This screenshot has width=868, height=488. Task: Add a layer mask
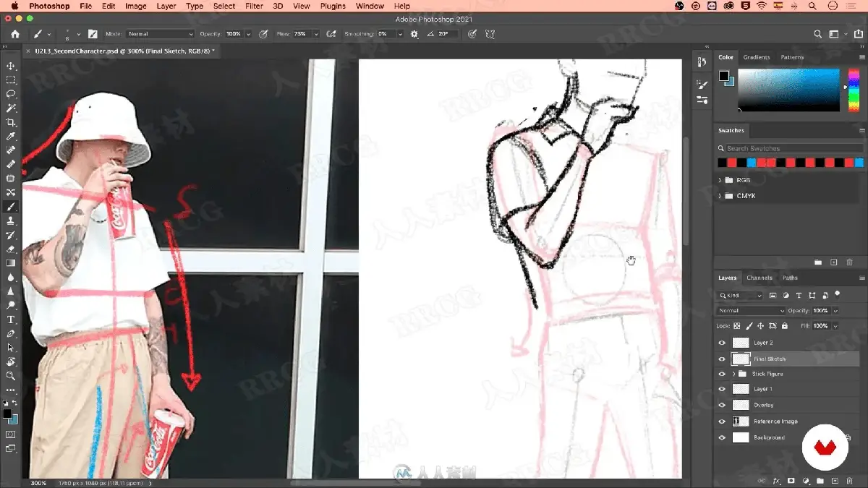pos(791,481)
